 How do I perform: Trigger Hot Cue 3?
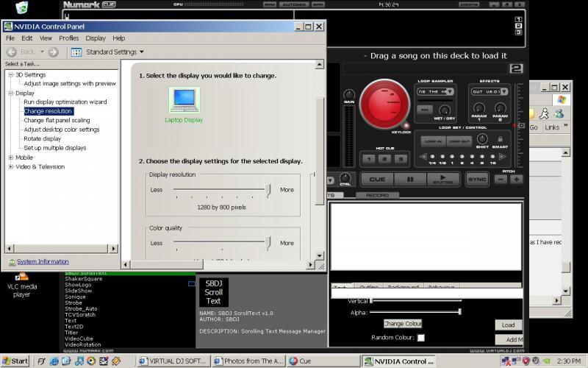click(x=401, y=159)
